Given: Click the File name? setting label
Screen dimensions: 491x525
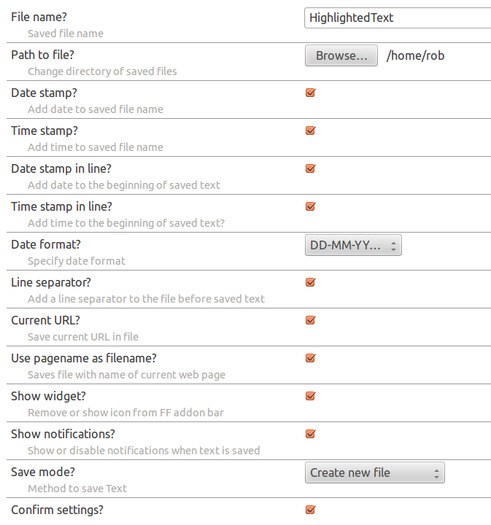Looking at the screenshot, I should (x=39, y=17).
